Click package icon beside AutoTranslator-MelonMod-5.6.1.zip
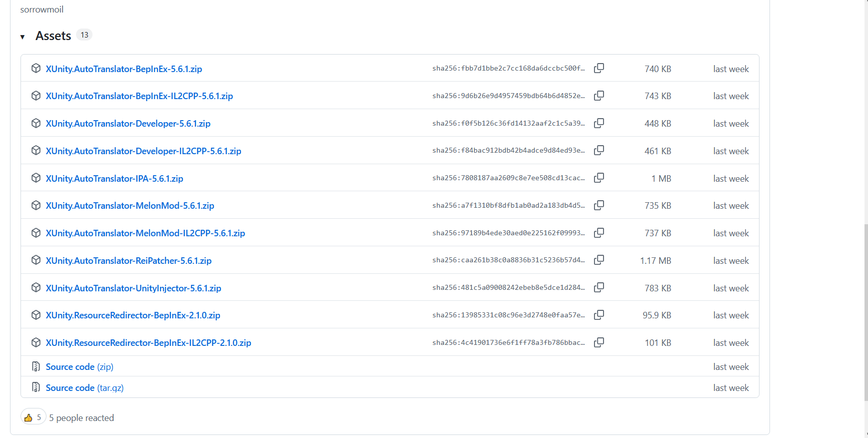868x438 pixels. tap(36, 205)
